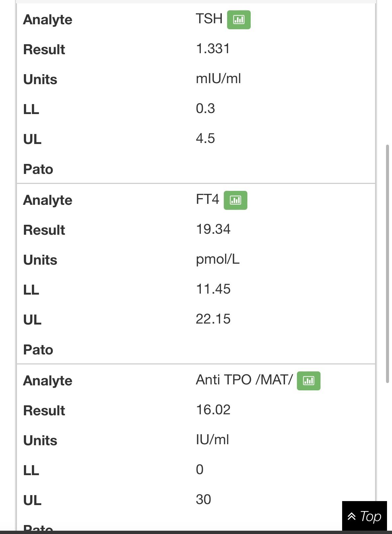The image size is (392, 534).
Task: Select the TSH lower limit 0.3
Action: pyautogui.click(x=205, y=109)
